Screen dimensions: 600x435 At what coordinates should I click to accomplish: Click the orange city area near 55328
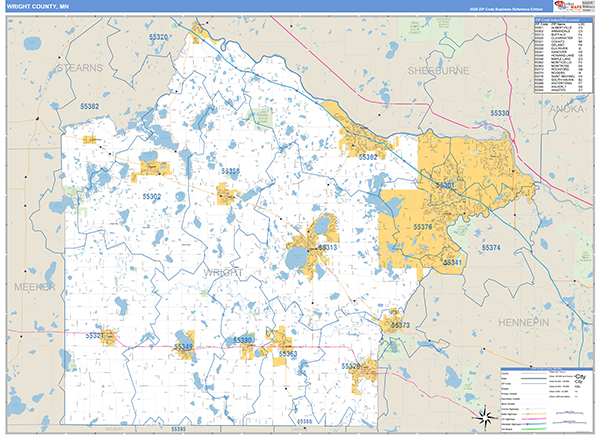[x=371, y=369]
